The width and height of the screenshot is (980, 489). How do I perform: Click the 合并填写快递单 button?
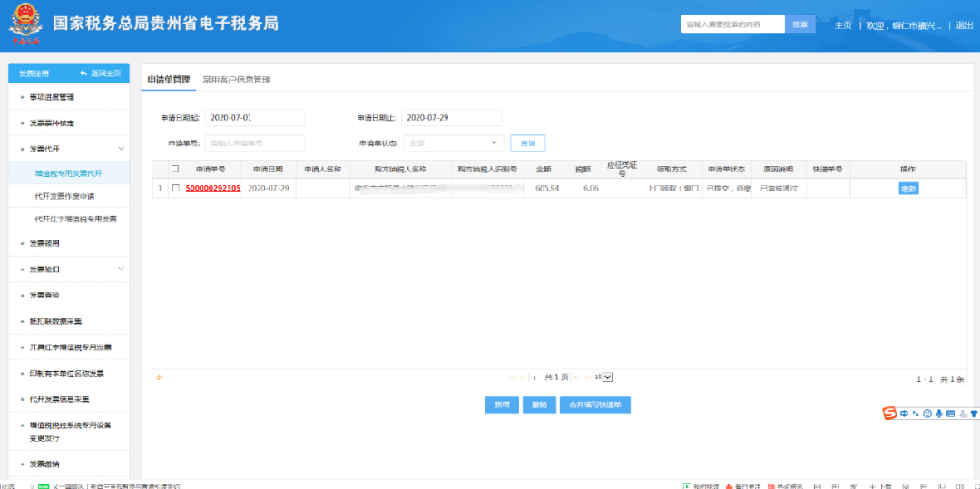595,405
